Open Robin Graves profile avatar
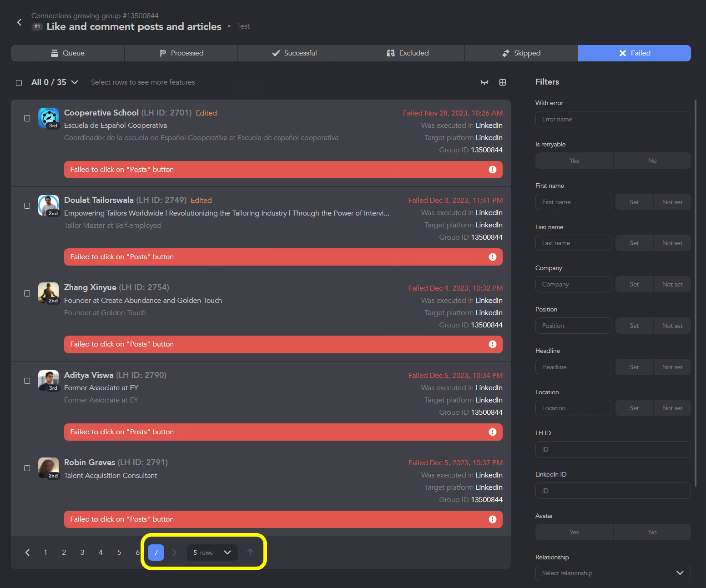This screenshot has height=588, width=706. pos(48,468)
